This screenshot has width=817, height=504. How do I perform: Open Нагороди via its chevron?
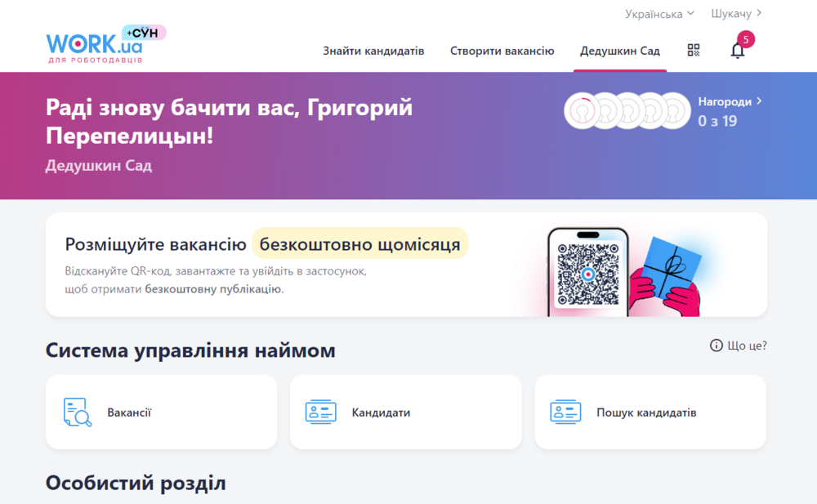(759, 101)
